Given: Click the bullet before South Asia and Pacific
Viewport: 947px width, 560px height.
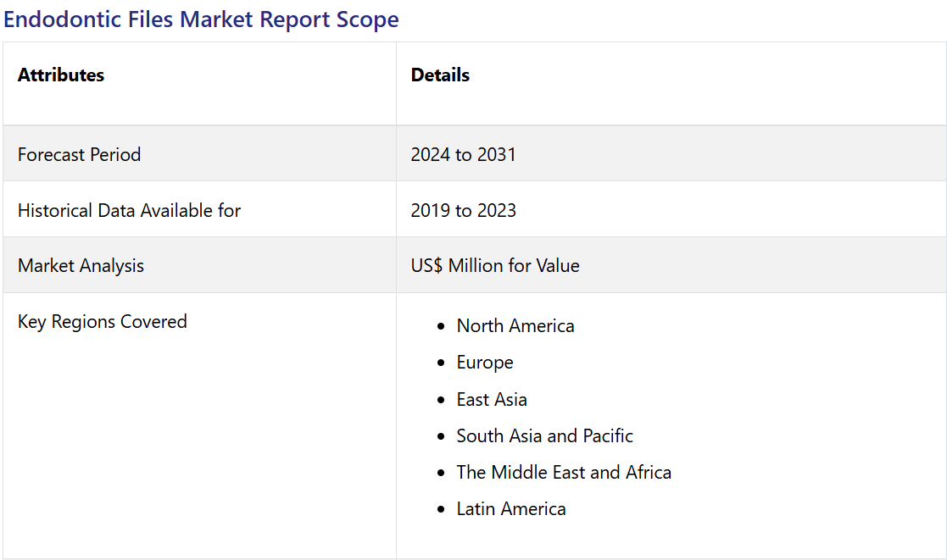Looking at the screenshot, I should (440, 436).
